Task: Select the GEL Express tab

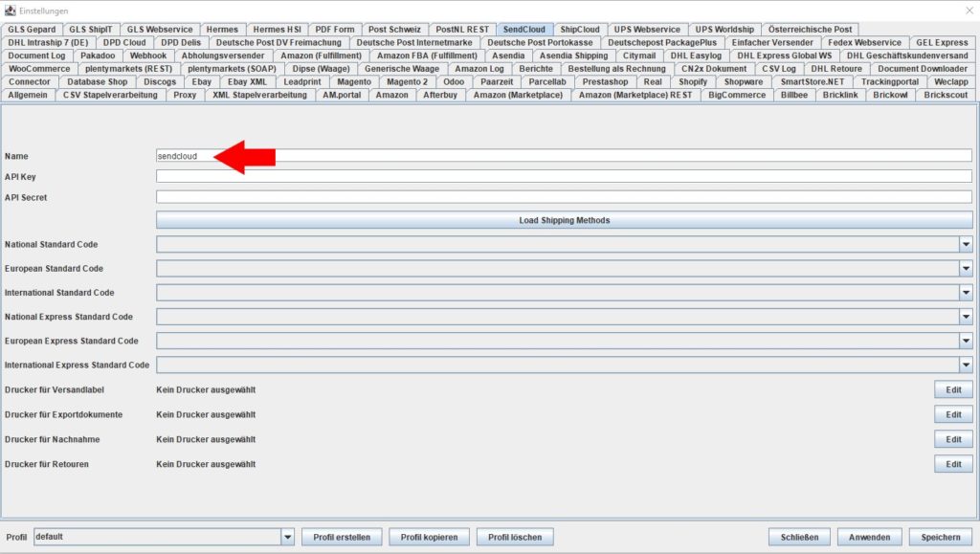Action: (942, 42)
